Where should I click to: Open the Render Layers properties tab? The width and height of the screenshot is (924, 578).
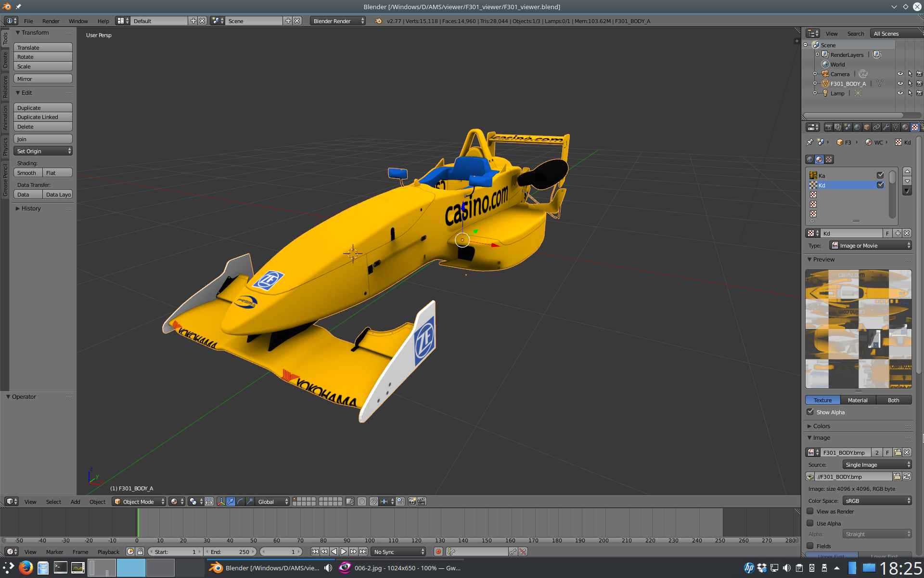(838, 127)
